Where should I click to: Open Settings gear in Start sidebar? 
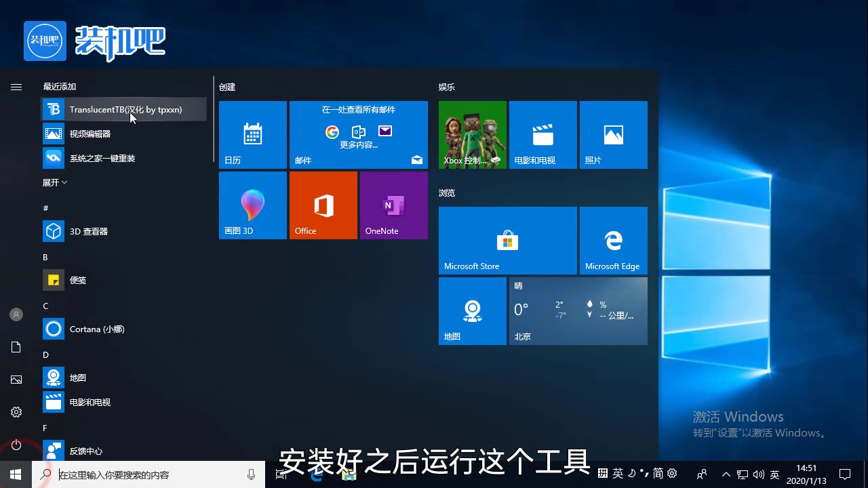(x=16, y=412)
